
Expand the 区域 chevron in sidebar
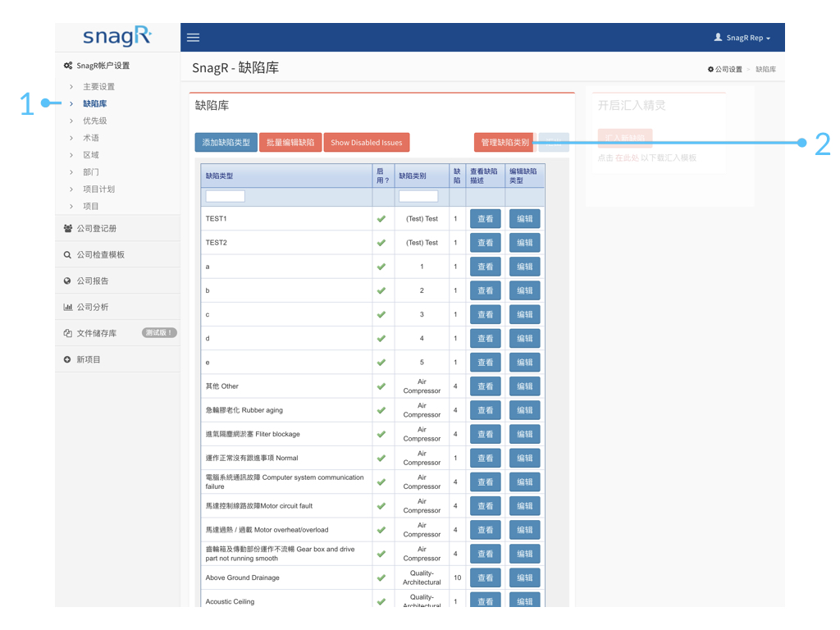[x=71, y=155]
